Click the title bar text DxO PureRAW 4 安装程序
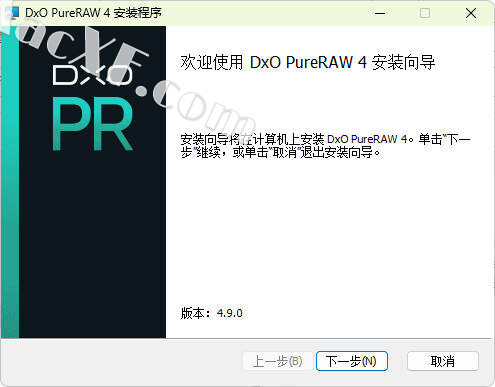This screenshot has height=387, width=495. tap(93, 13)
